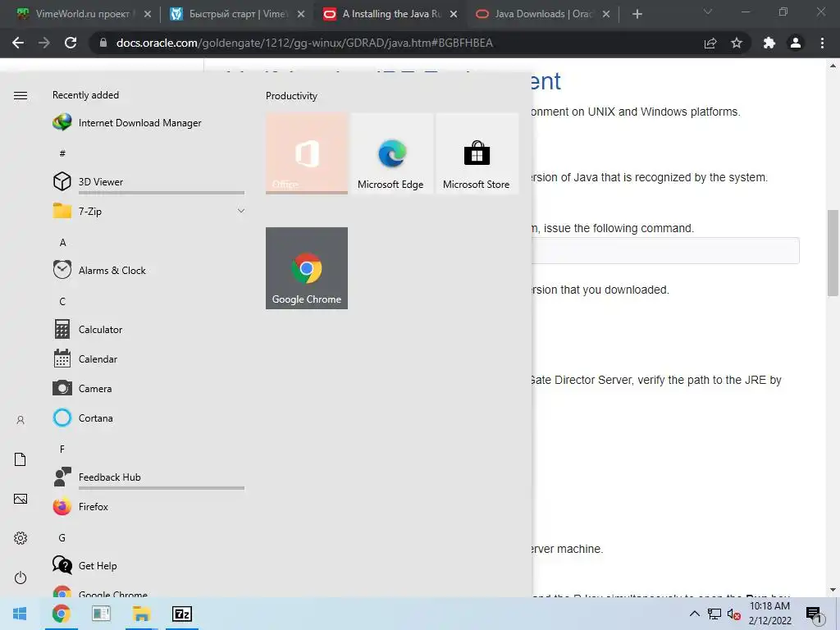Image resolution: width=840 pixels, height=630 pixels.
Task: Share this page icon in the address bar
Action: point(710,43)
